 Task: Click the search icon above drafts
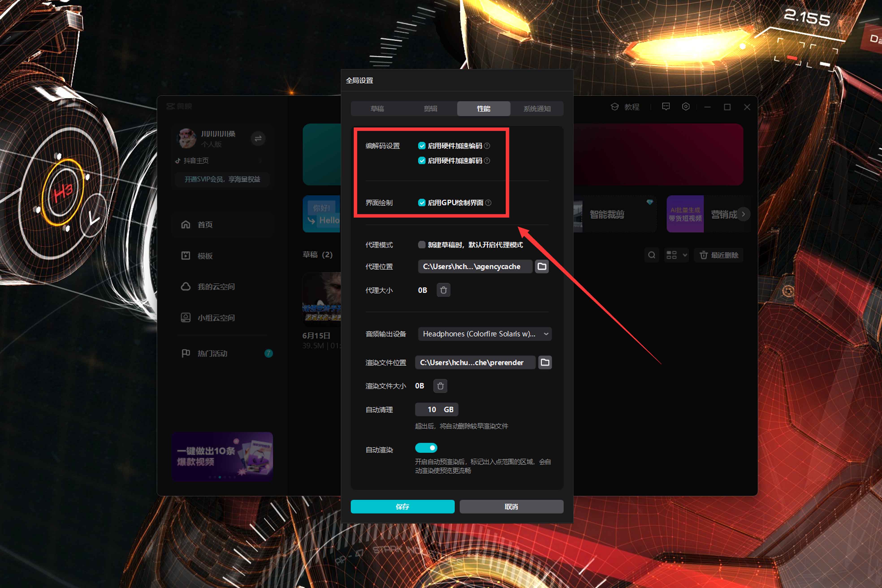pos(652,255)
